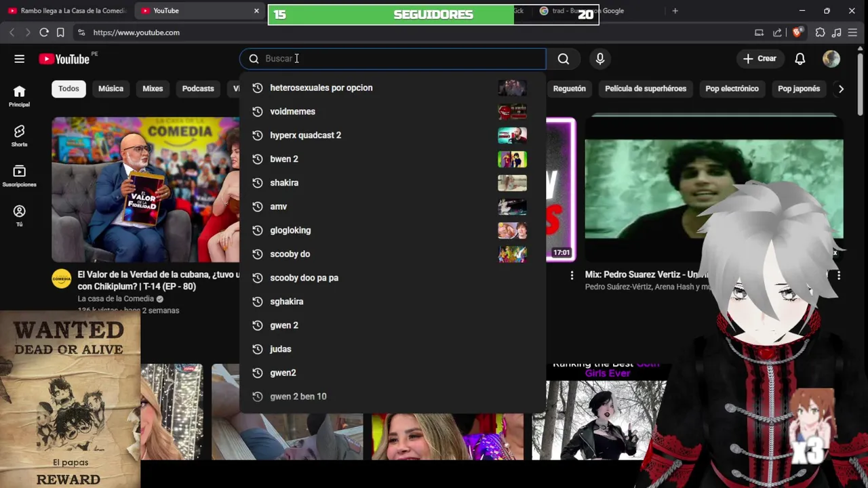
Task: Open the YouTube hamburger guide menu
Action: tap(19, 59)
